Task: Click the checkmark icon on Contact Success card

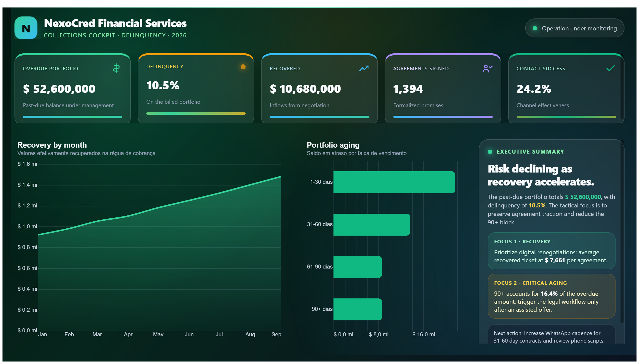Action: 610,68
